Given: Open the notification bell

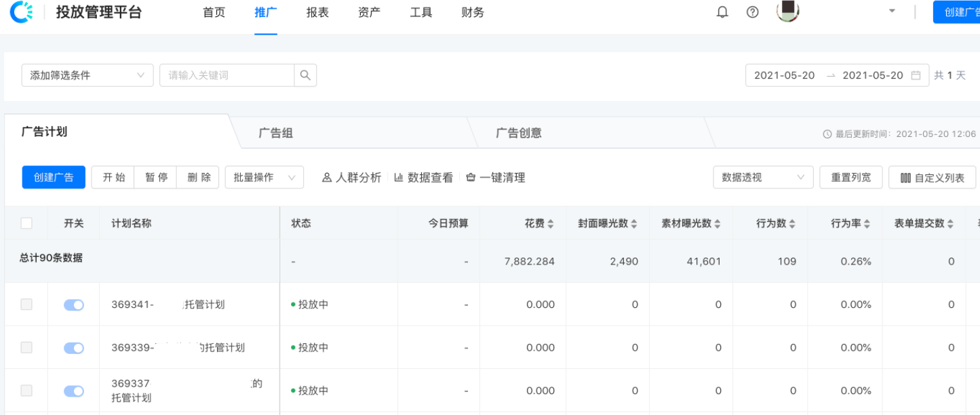Looking at the screenshot, I should click(x=722, y=12).
